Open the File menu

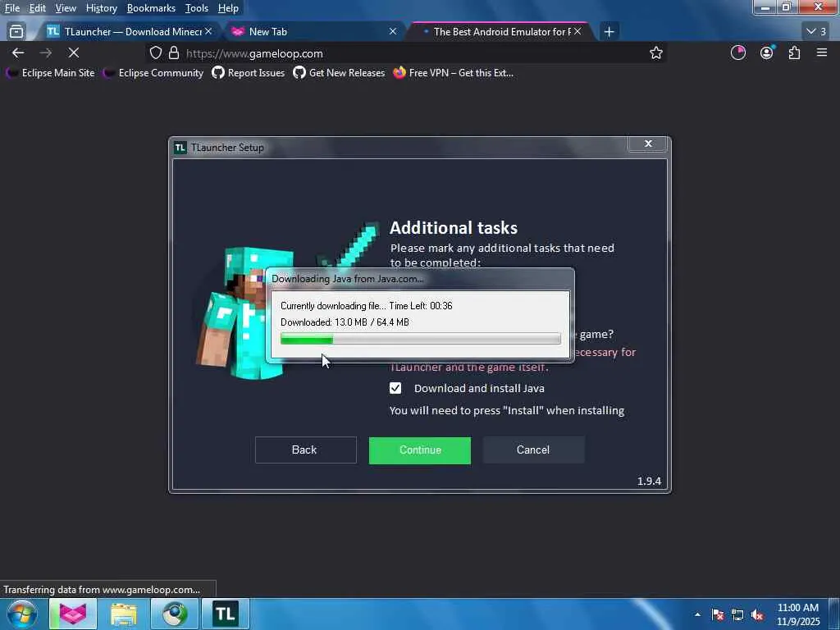coord(11,8)
